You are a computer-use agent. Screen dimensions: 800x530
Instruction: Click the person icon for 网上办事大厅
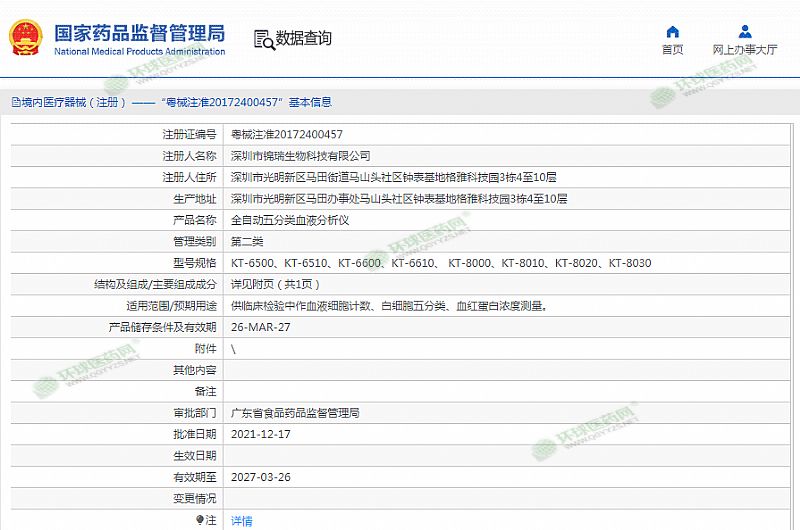[745, 31]
